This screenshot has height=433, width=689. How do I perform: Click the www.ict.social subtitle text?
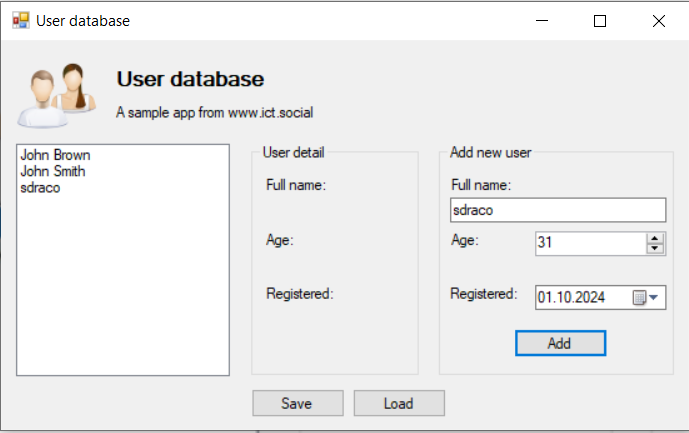tap(214, 112)
